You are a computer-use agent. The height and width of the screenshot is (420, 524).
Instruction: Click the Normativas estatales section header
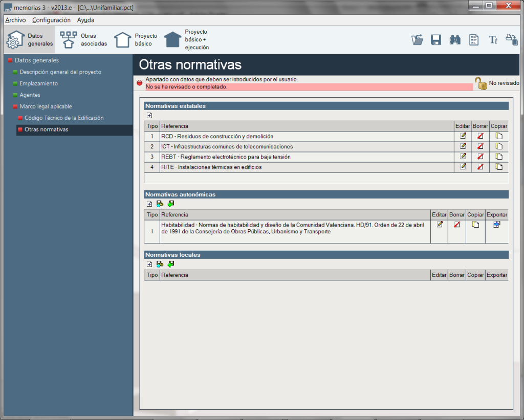(x=326, y=106)
